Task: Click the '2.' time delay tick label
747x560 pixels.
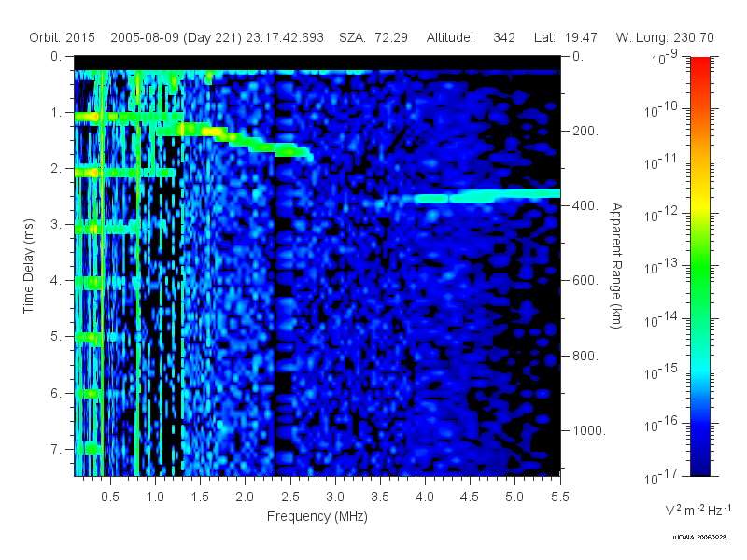Action: click(57, 169)
